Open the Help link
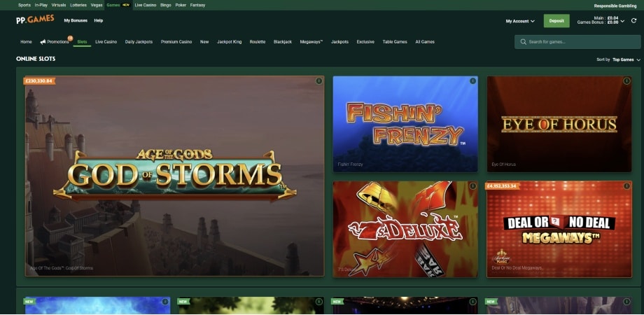This screenshot has height=315, width=644. pos(98,20)
